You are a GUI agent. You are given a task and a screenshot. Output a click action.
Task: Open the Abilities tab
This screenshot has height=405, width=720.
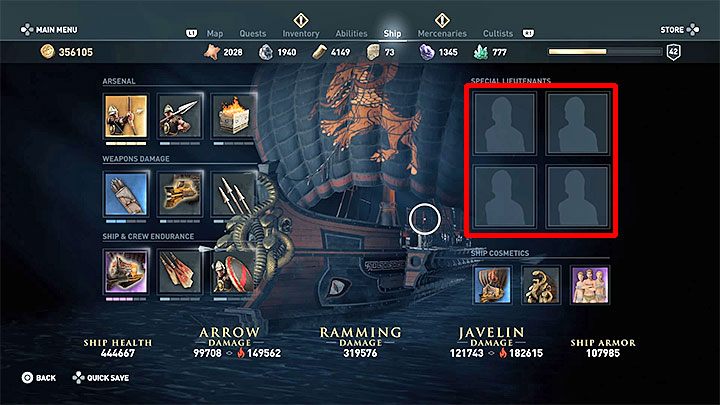(351, 34)
